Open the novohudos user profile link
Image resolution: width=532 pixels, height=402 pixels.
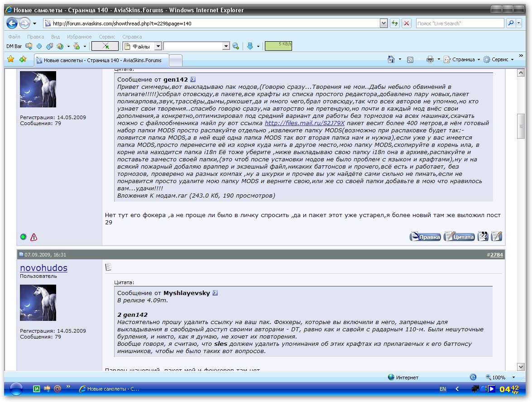(x=43, y=268)
